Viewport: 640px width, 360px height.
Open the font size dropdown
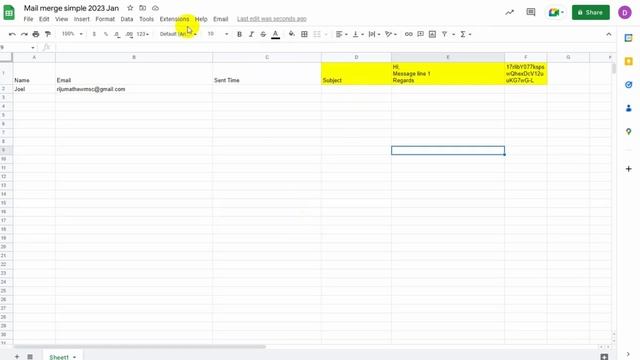coord(218,34)
